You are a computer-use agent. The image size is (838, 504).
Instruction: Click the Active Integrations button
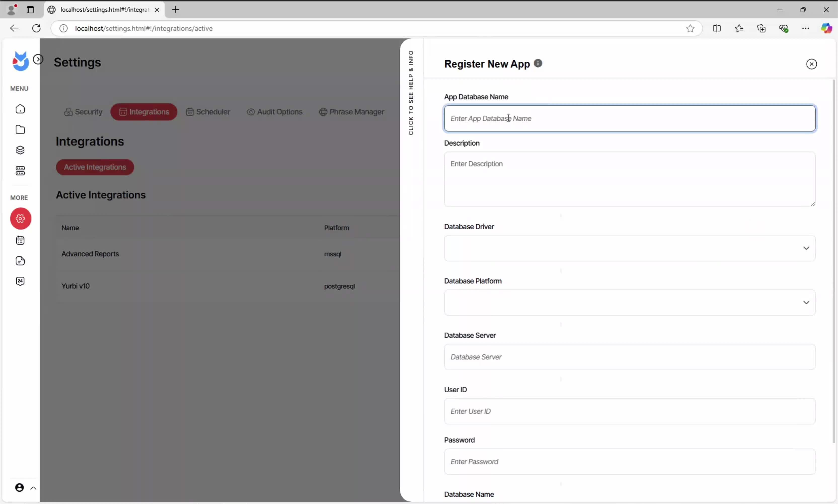click(95, 167)
